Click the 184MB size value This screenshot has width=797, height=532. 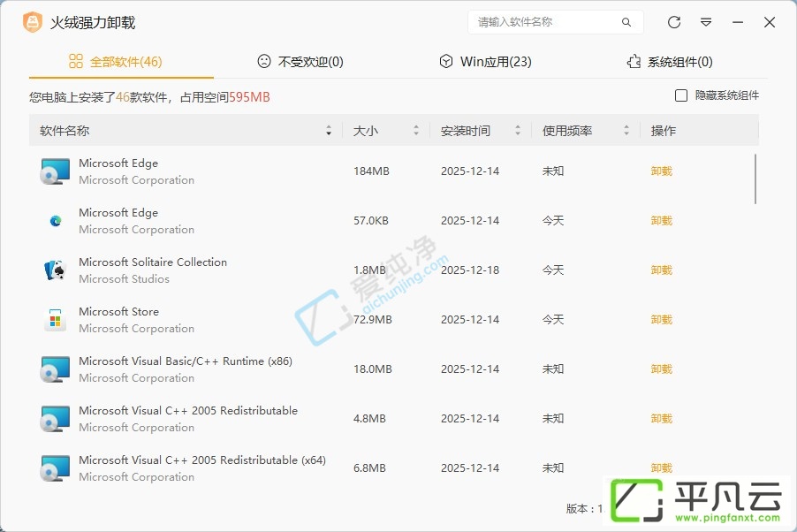pos(372,171)
